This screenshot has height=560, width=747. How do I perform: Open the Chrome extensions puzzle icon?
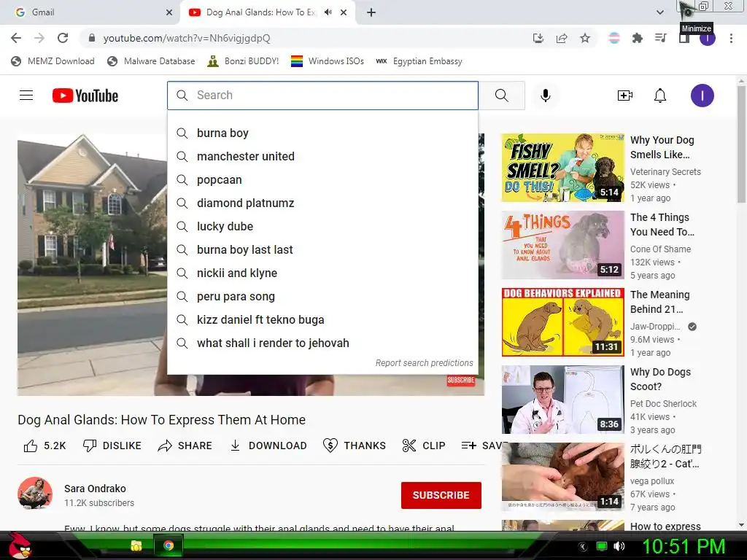point(637,38)
